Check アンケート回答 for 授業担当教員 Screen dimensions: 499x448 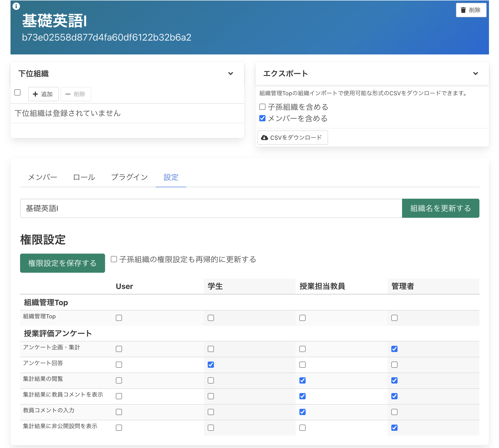pyautogui.click(x=303, y=365)
